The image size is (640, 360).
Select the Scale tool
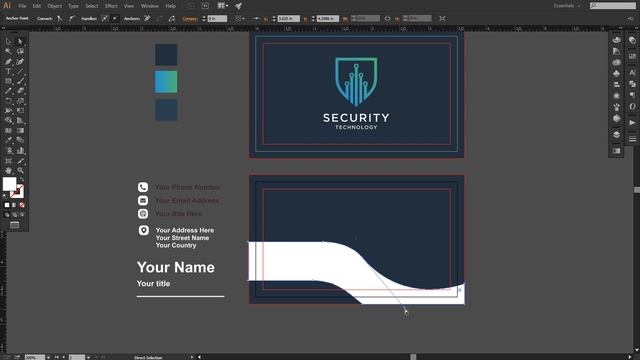click(20, 101)
